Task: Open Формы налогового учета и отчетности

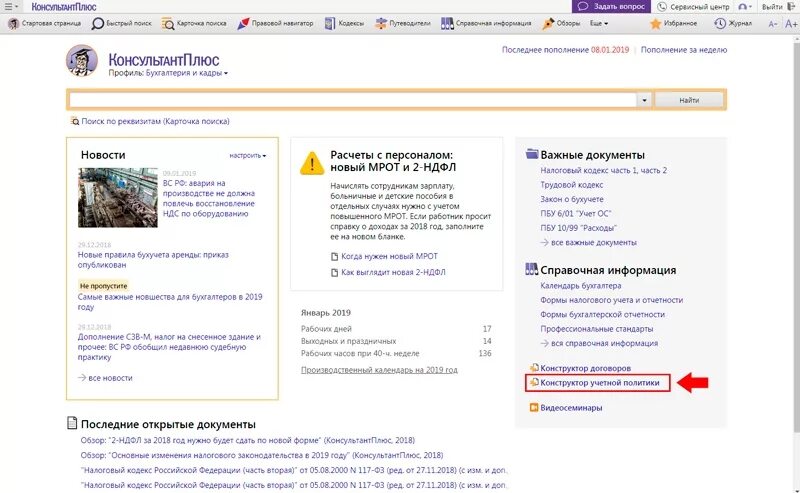Action: pos(611,300)
